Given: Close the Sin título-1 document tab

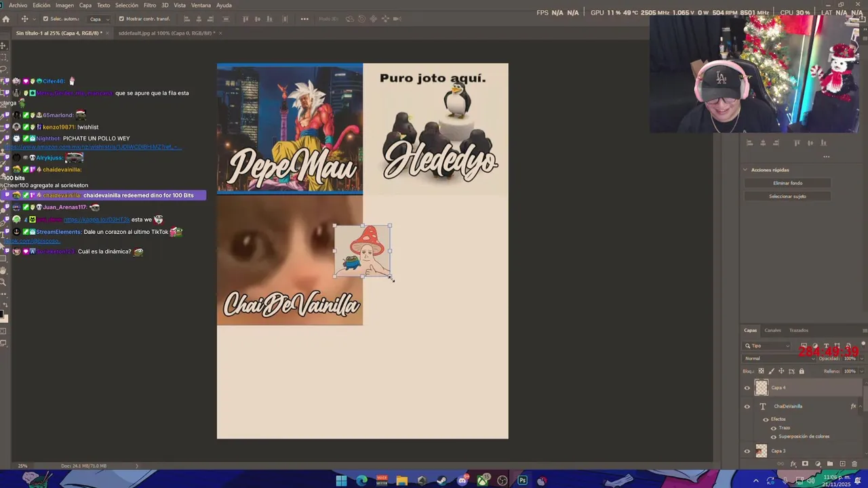Looking at the screenshot, I should pos(107,33).
